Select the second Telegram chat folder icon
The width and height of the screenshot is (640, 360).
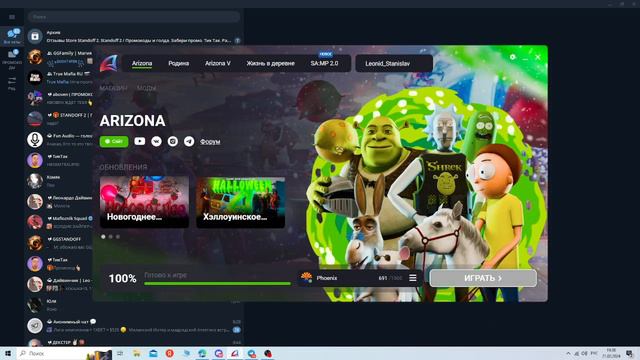coord(12,58)
